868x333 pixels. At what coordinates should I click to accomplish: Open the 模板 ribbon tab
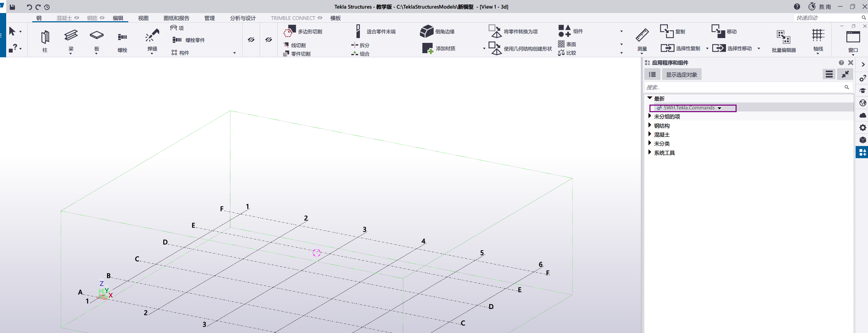point(336,18)
